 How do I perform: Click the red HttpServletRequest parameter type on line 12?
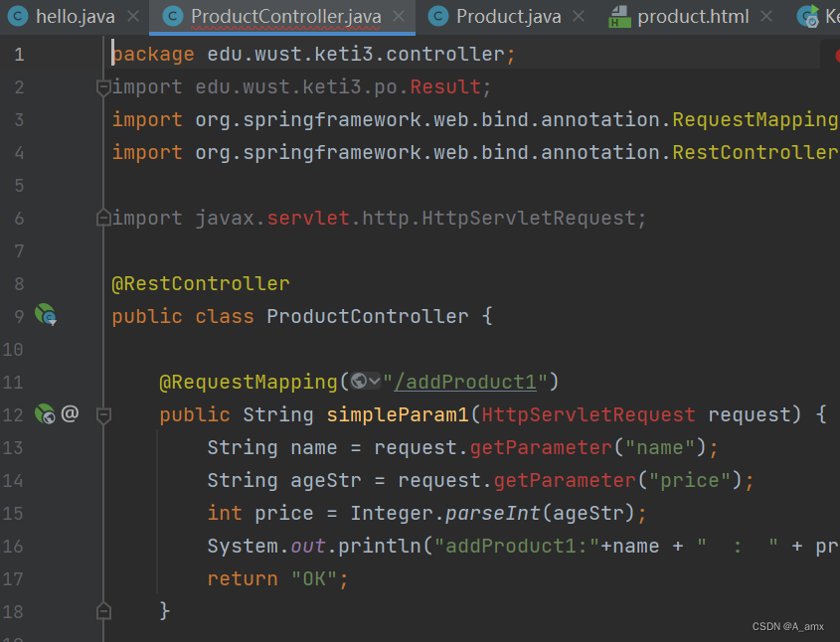(x=588, y=415)
